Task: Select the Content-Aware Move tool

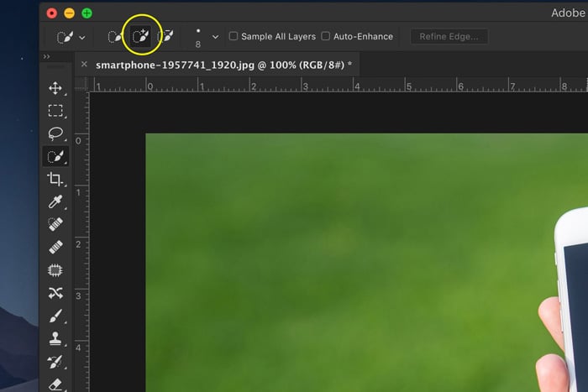Action: pyautogui.click(x=55, y=293)
